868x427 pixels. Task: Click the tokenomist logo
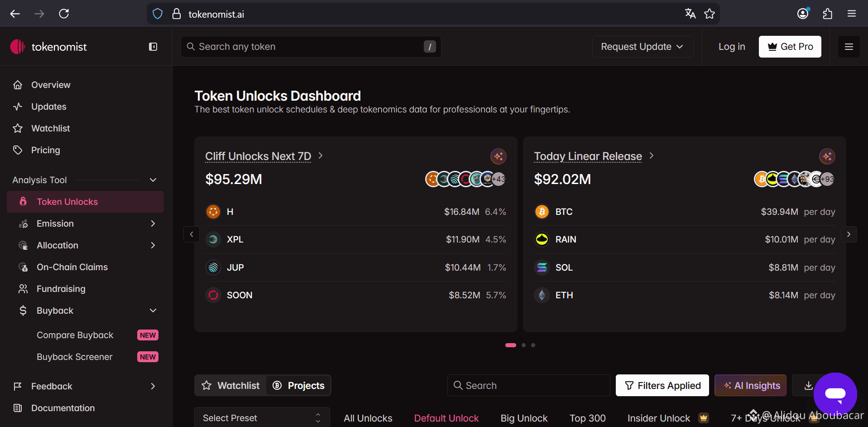48,47
